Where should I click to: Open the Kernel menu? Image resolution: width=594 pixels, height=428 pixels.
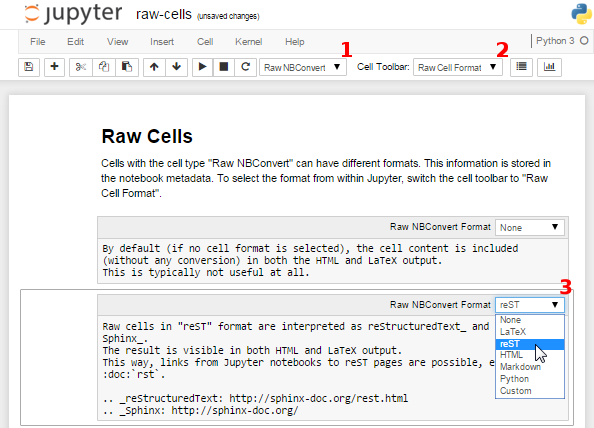coord(249,42)
